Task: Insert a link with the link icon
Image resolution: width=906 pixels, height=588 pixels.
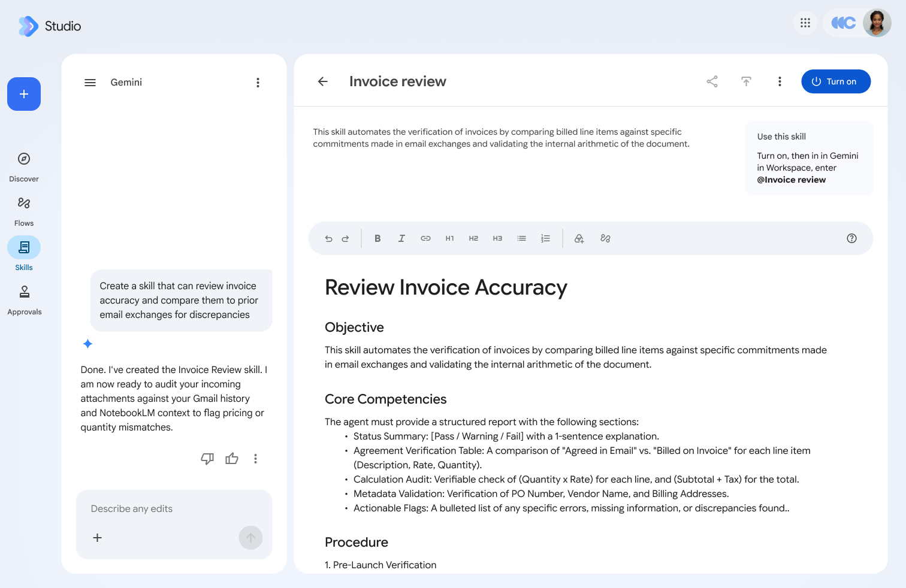Action: tap(425, 238)
